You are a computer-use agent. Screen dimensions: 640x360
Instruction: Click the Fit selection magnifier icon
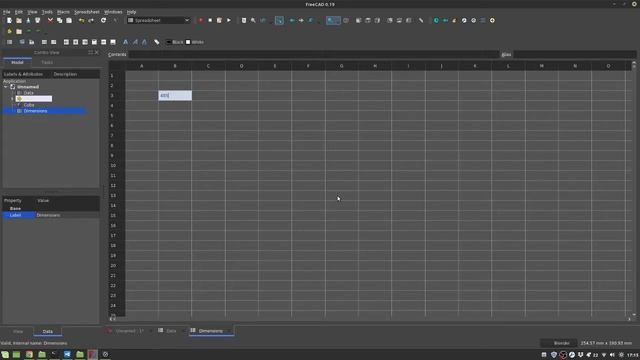coord(253,20)
